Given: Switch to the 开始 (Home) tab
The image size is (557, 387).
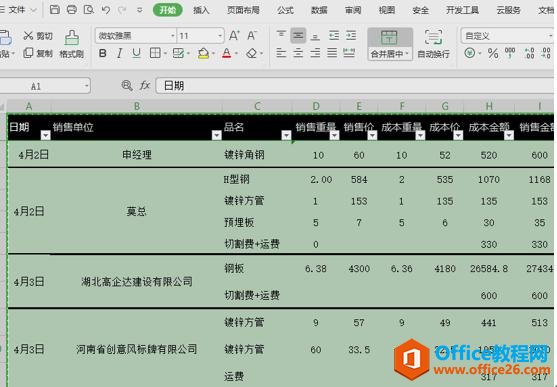Looking at the screenshot, I should pos(168,10).
